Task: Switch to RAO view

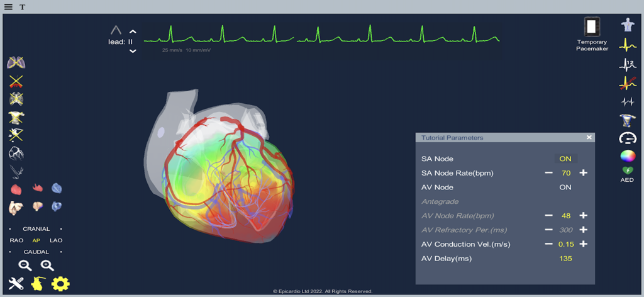Action: point(16,240)
